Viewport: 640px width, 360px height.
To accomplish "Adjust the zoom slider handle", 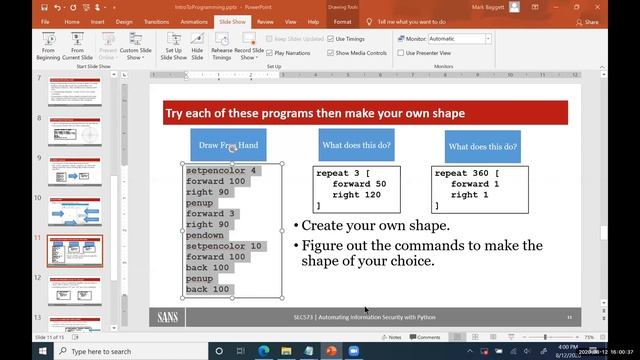I will (545, 337).
